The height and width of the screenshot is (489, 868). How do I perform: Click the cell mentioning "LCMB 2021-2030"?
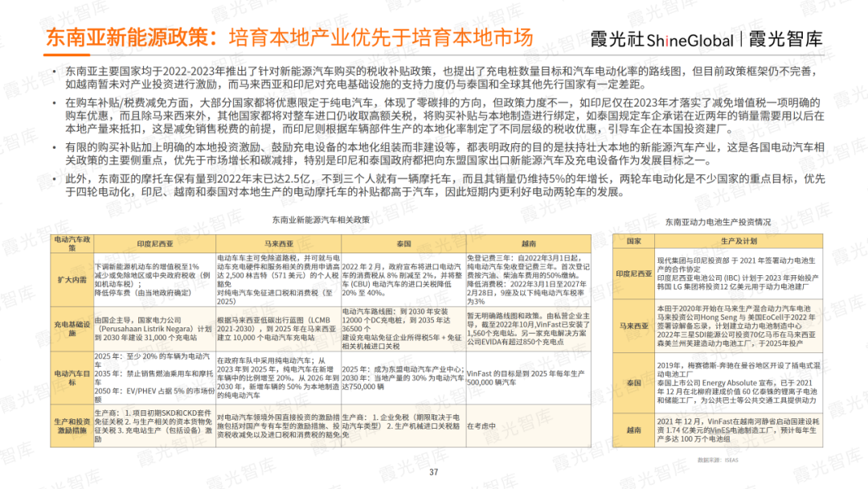[x=278, y=329]
